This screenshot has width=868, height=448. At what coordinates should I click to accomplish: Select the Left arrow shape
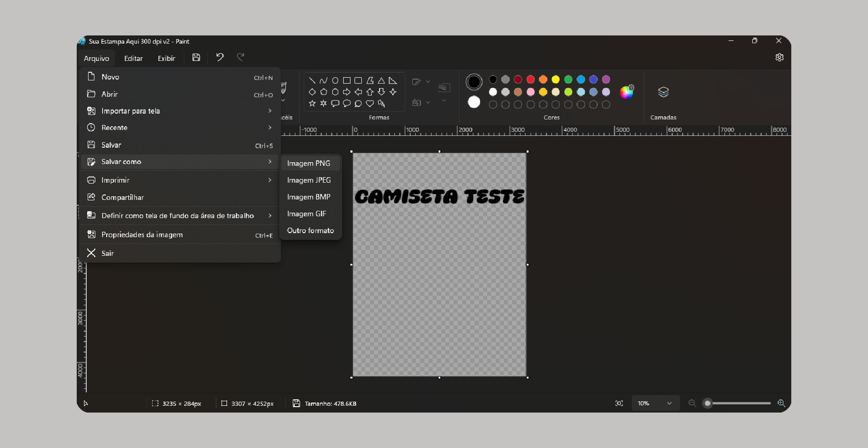pyautogui.click(x=358, y=92)
